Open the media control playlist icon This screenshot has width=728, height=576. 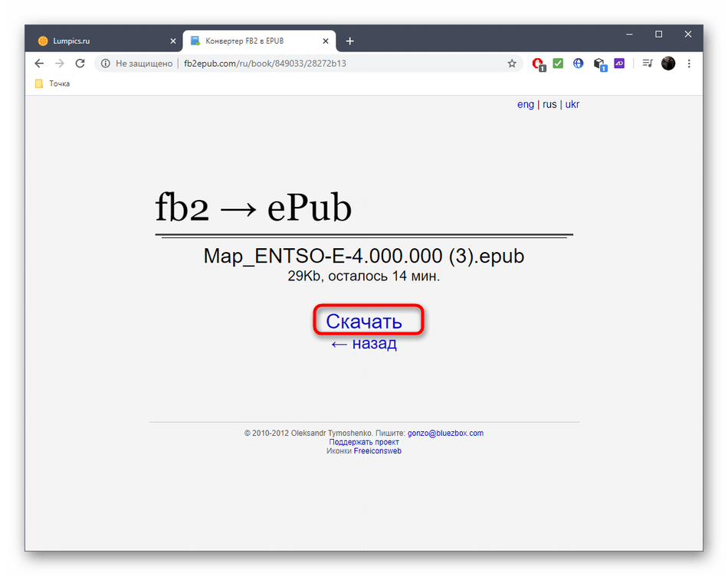click(x=648, y=63)
